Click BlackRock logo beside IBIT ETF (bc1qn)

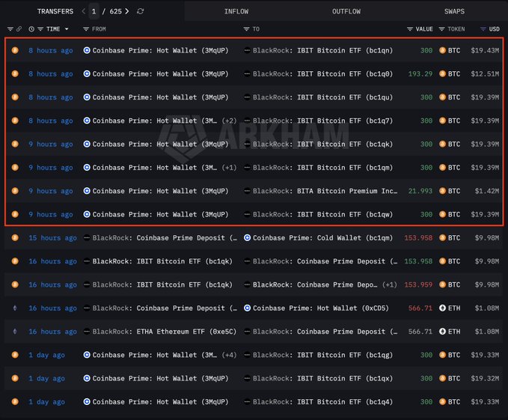click(x=247, y=50)
